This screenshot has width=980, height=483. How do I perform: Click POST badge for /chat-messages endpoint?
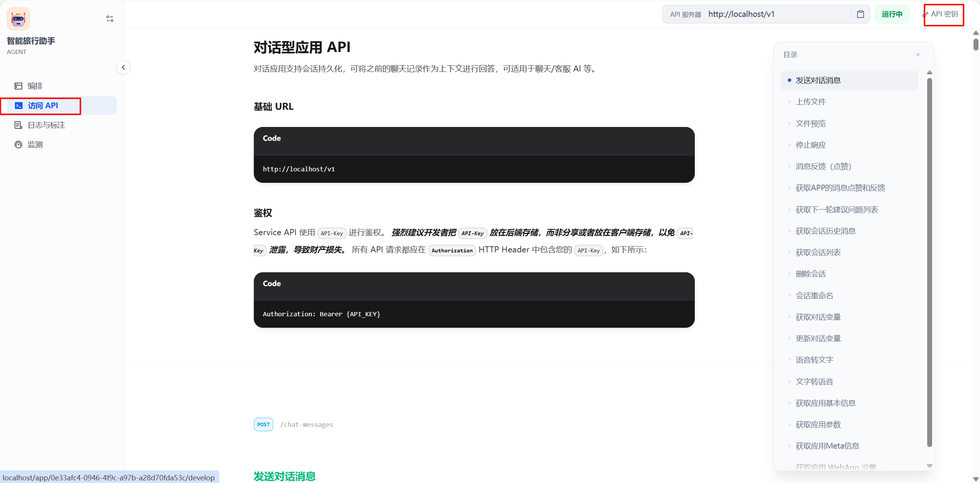pos(263,424)
